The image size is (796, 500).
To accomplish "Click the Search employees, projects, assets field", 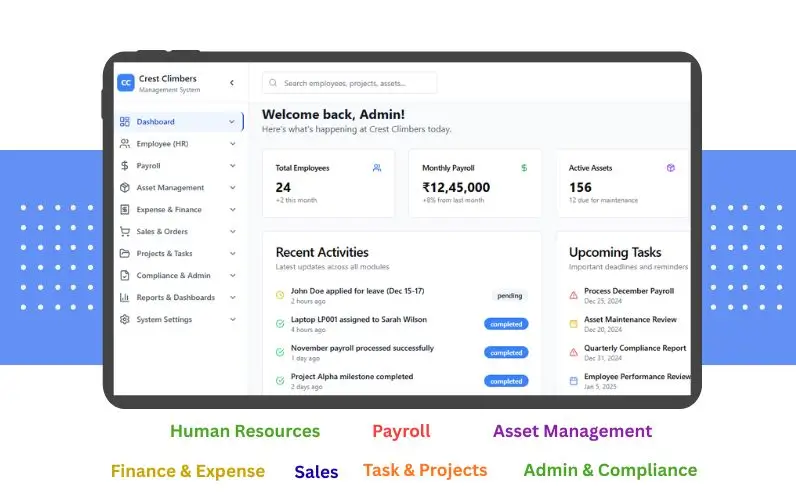I will click(x=349, y=83).
